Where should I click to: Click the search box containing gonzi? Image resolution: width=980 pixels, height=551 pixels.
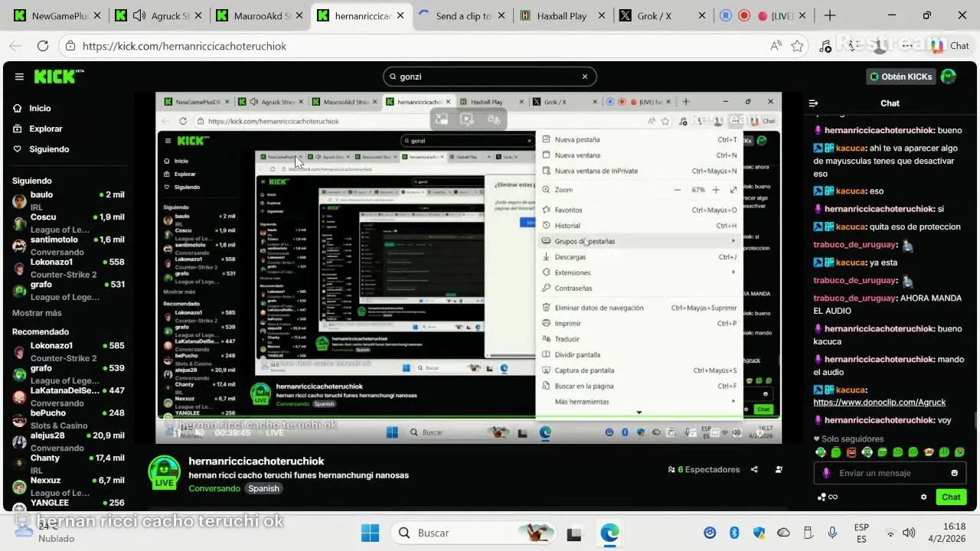(489, 77)
